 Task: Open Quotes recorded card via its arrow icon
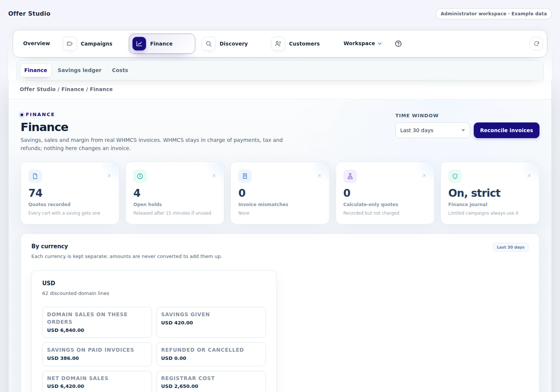point(109,176)
